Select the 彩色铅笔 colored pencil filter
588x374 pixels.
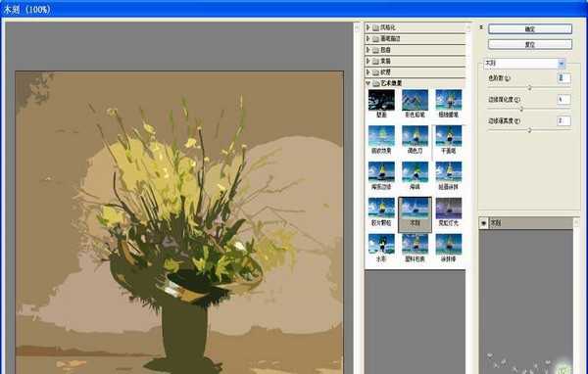coord(415,103)
